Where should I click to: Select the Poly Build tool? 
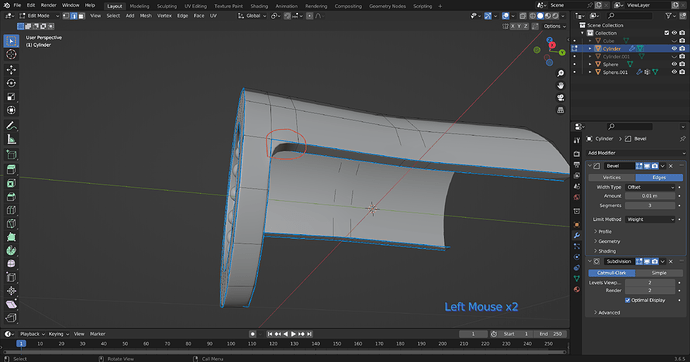11,237
